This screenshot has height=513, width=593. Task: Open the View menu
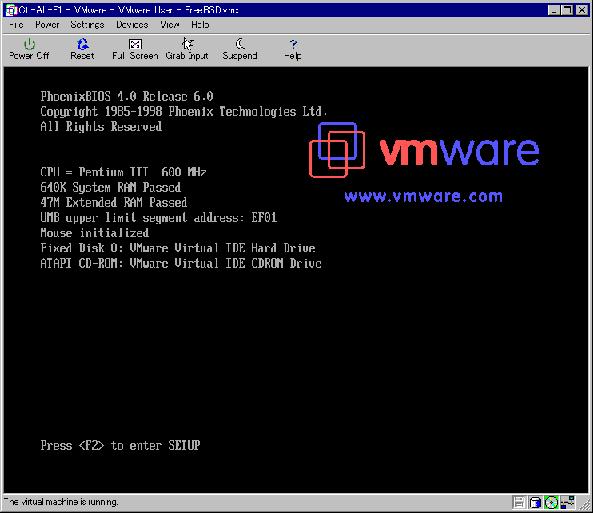point(169,25)
